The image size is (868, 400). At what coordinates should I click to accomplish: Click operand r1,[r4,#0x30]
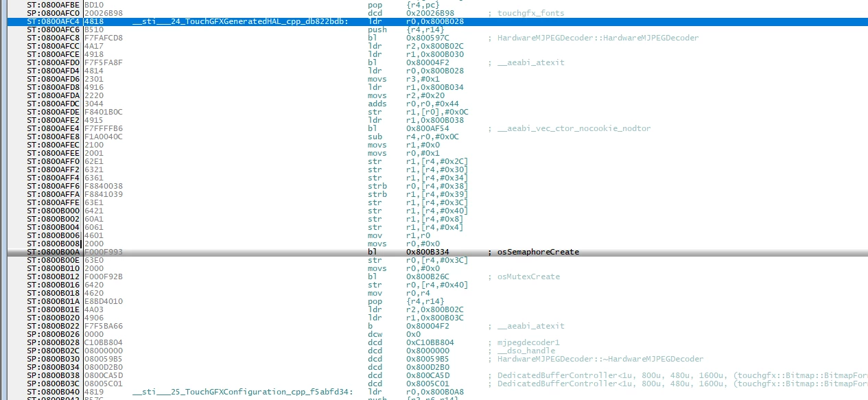(x=437, y=169)
